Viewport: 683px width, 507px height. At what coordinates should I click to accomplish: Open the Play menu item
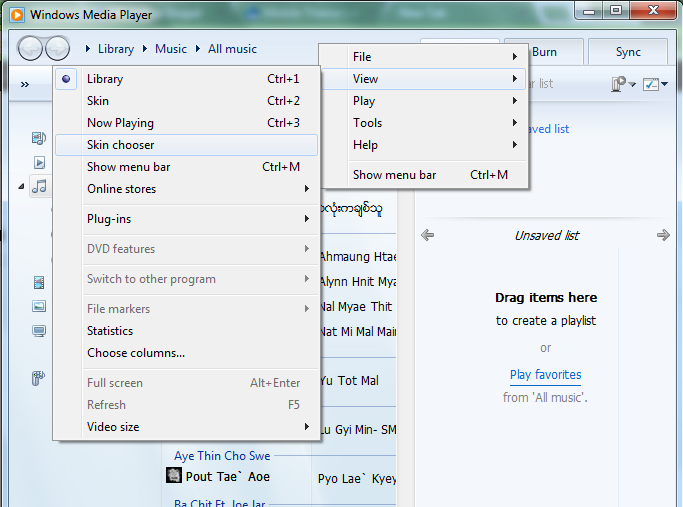[423, 101]
